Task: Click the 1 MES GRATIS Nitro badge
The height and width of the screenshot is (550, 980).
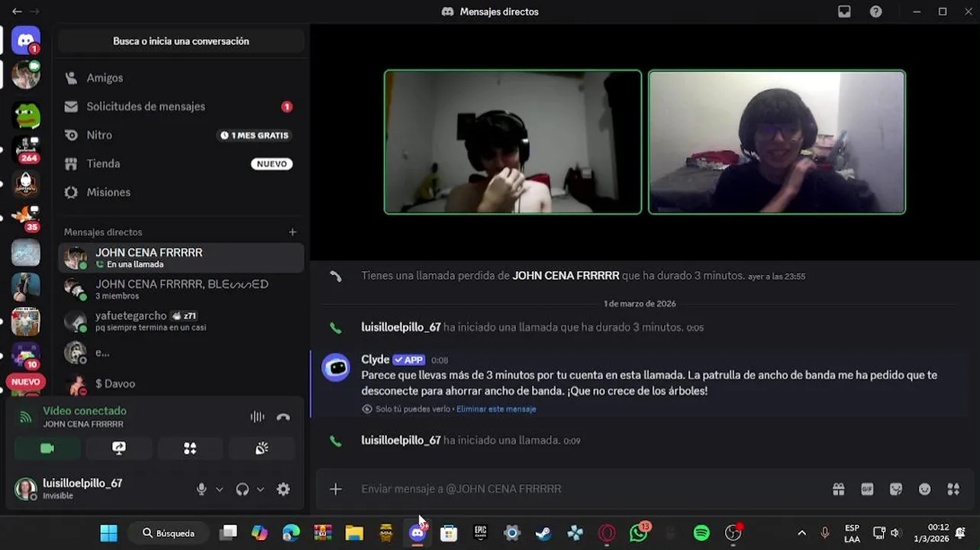Action: 255,135
